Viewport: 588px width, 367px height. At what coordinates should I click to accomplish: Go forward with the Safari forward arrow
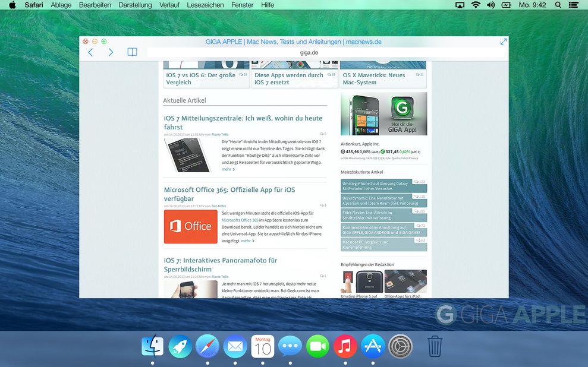pyautogui.click(x=111, y=52)
